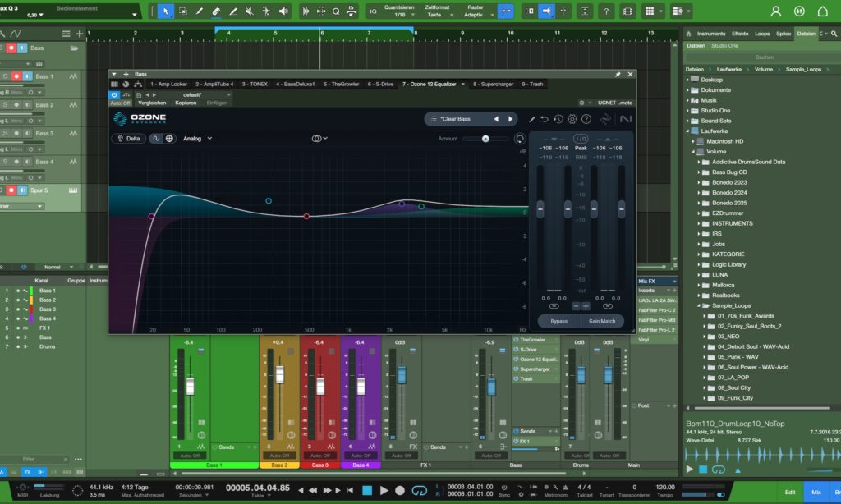Image resolution: width=841 pixels, height=504 pixels.
Task: Solo the Bass 2 track
Action: [6, 105]
